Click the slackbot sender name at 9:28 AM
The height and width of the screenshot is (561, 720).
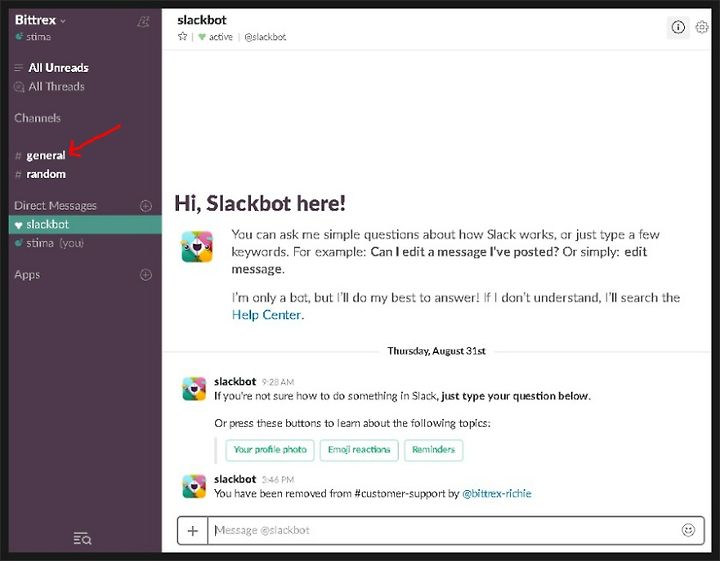[x=235, y=382]
